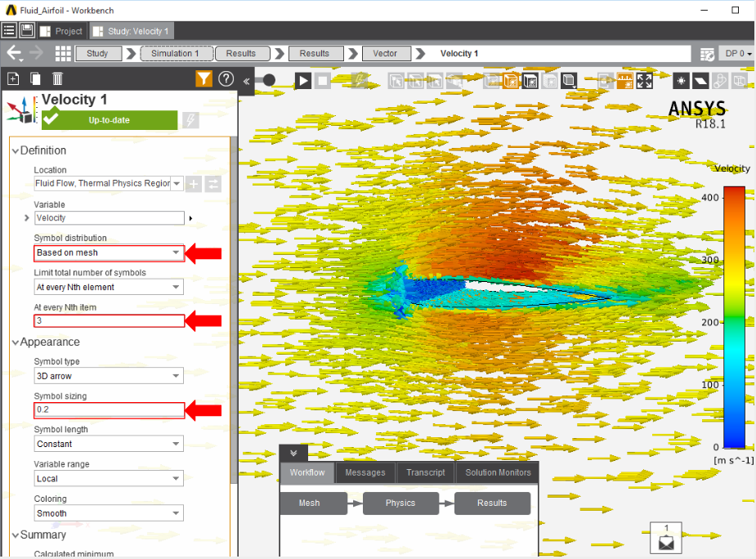
Task: Click the Vector breadcrumb button
Action: 387,54
